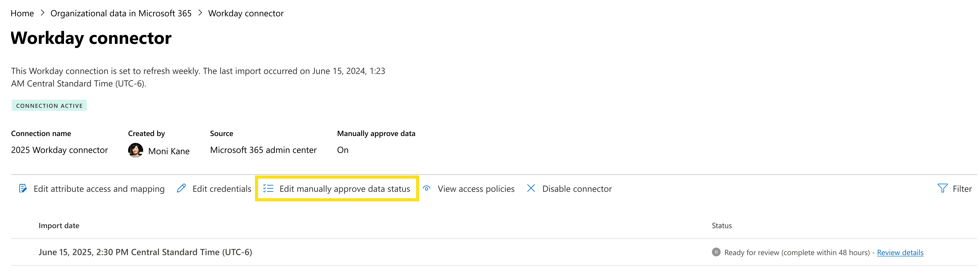Select the June 15, 2025 import row

145,252
